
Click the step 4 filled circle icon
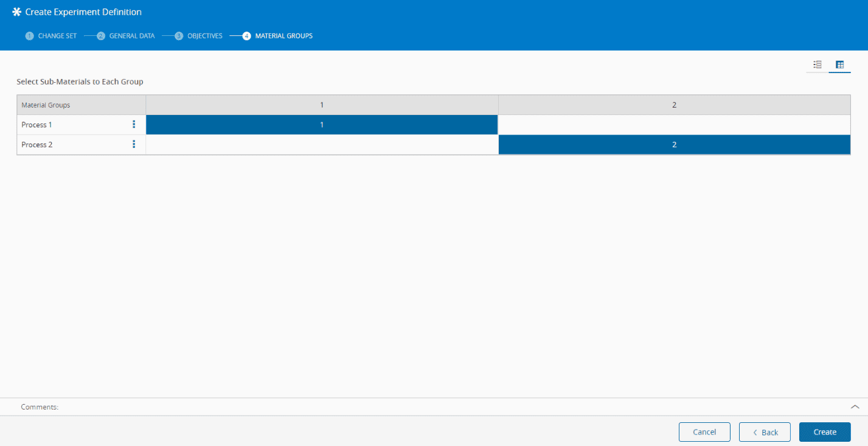click(246, 35)
